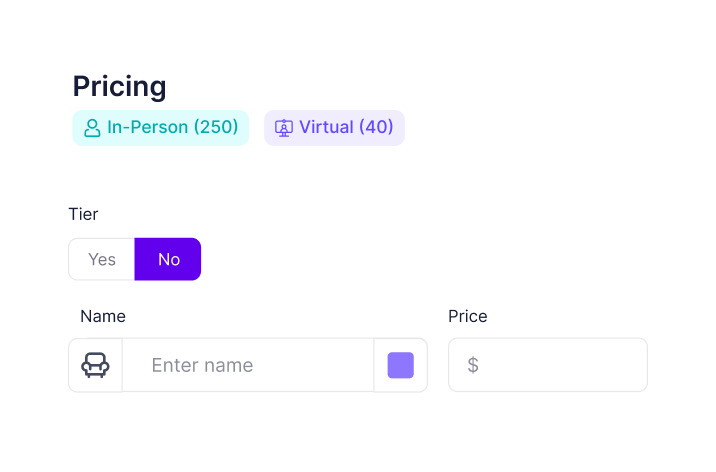Click the armchair seat icon
Image resolution: width=716 pixels, height=472 pixels.
click(95, 365)
